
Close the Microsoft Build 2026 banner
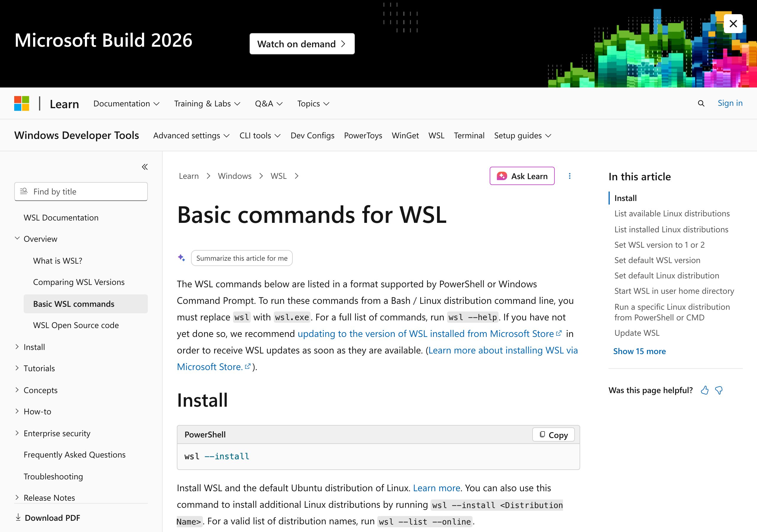(733, 23)
